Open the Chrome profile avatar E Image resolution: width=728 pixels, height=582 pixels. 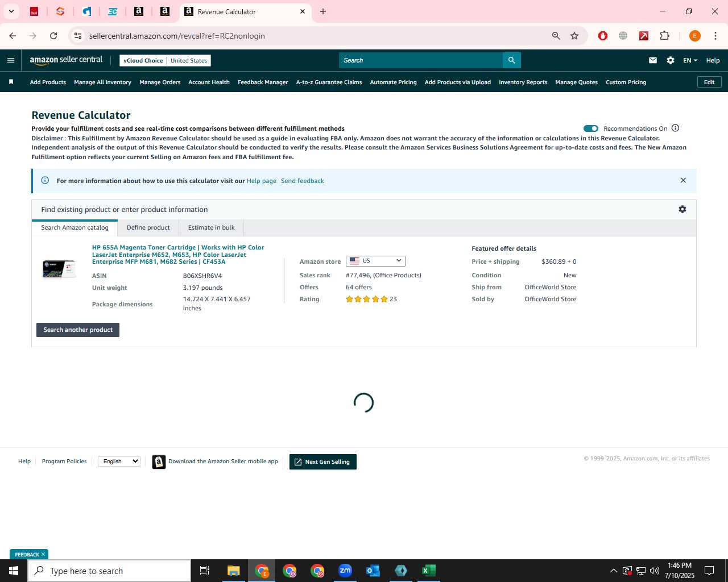click(x=694, y=36)
